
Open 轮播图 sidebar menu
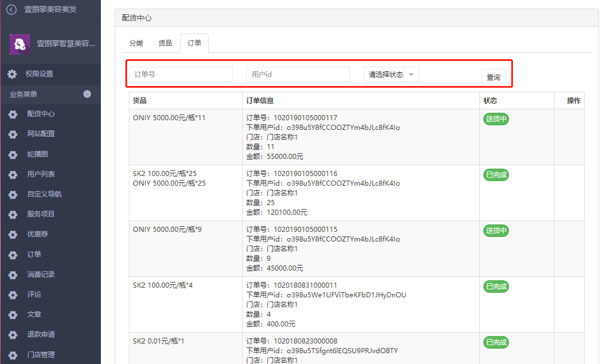point(38,154)
